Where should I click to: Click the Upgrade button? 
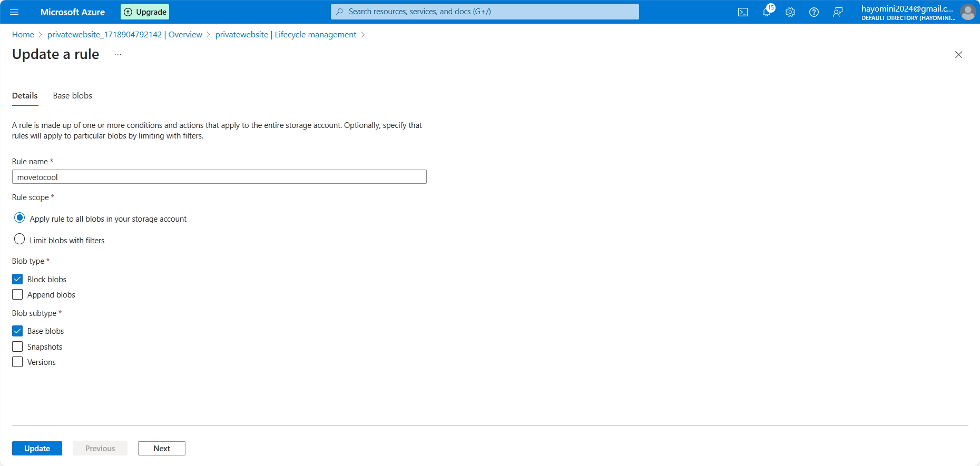pyautogui.click(x=145, y=12)
